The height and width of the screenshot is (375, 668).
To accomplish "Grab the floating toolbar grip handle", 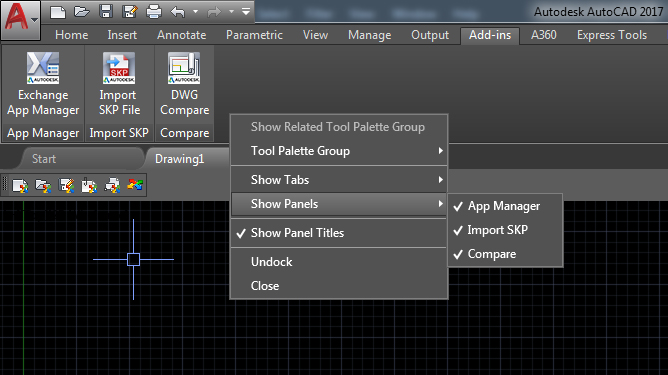I will [x=5, y=185].
